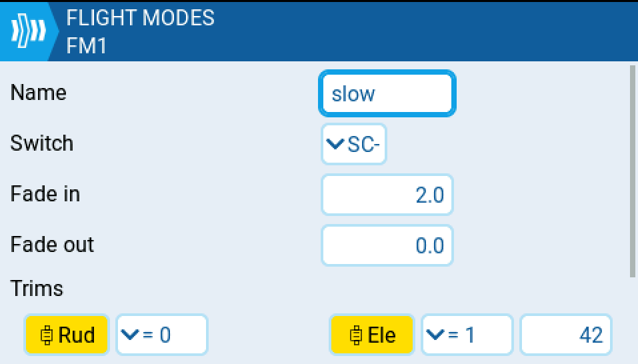The height and width of the screenshot is (364, 638).
Task: Open the Switch dropdown showing SC-
Action: coord(354,143)
